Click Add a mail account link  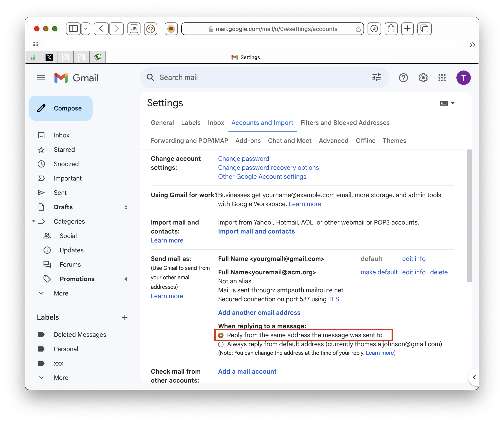click(247, 371)
